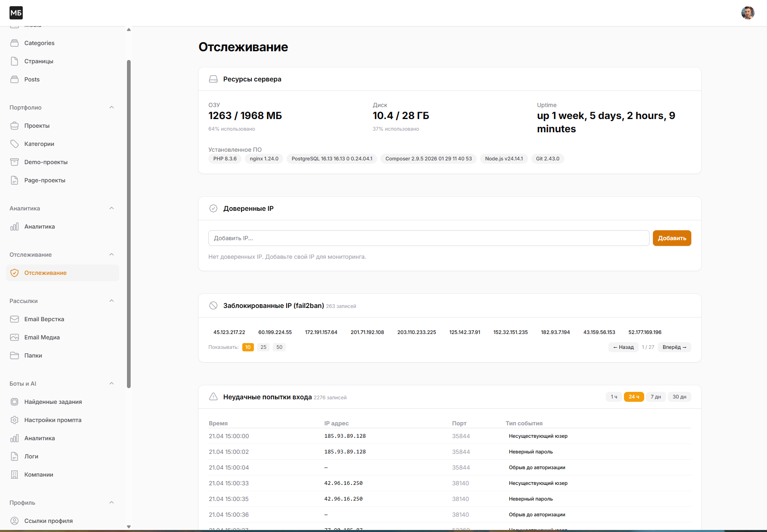Open Аналитика chart icon under Аналитика section
The image size is (767, 532).
pos(14,227)
